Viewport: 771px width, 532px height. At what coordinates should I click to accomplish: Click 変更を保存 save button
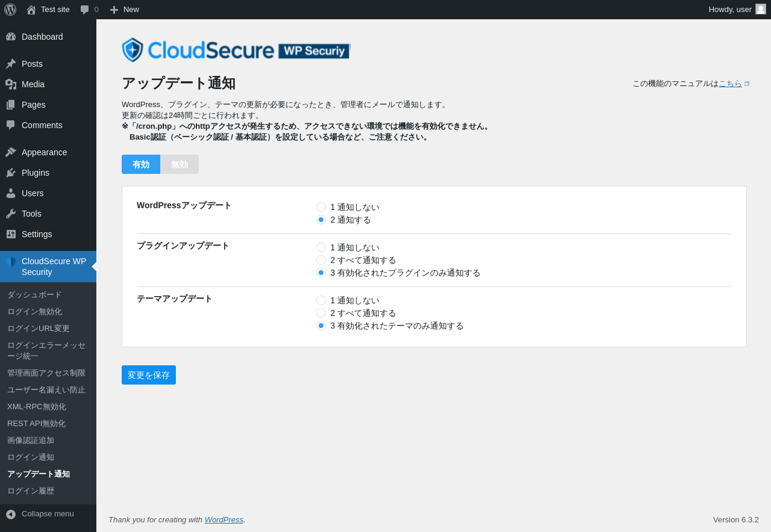149,375
